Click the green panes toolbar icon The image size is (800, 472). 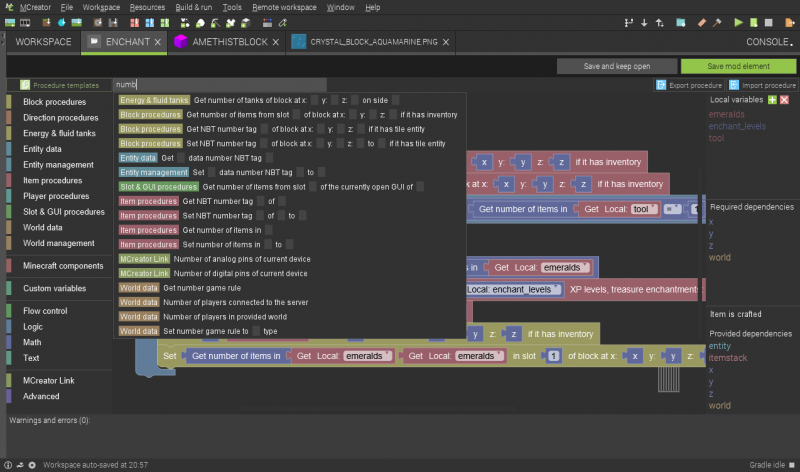(x=165, y=22)
